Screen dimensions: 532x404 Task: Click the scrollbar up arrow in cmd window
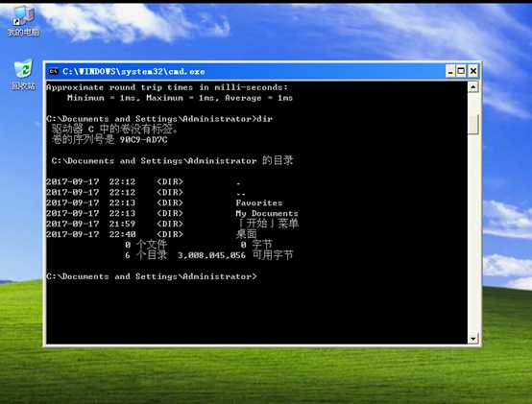(473, 87)
